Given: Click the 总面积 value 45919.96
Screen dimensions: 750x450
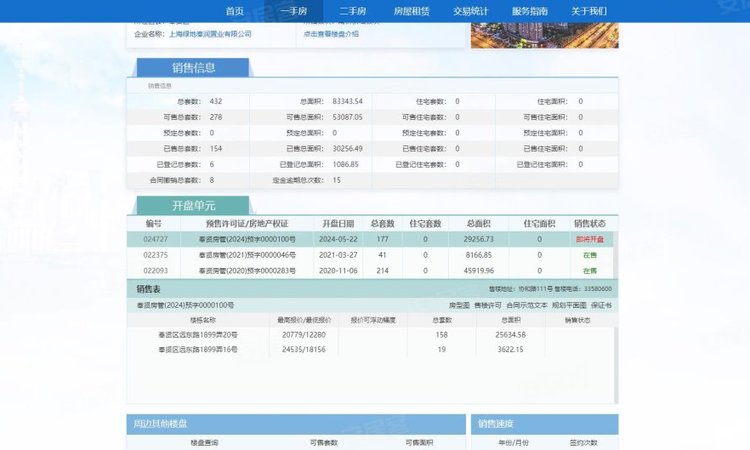Looking at the screenshot, I should click(x=479, y=271).
